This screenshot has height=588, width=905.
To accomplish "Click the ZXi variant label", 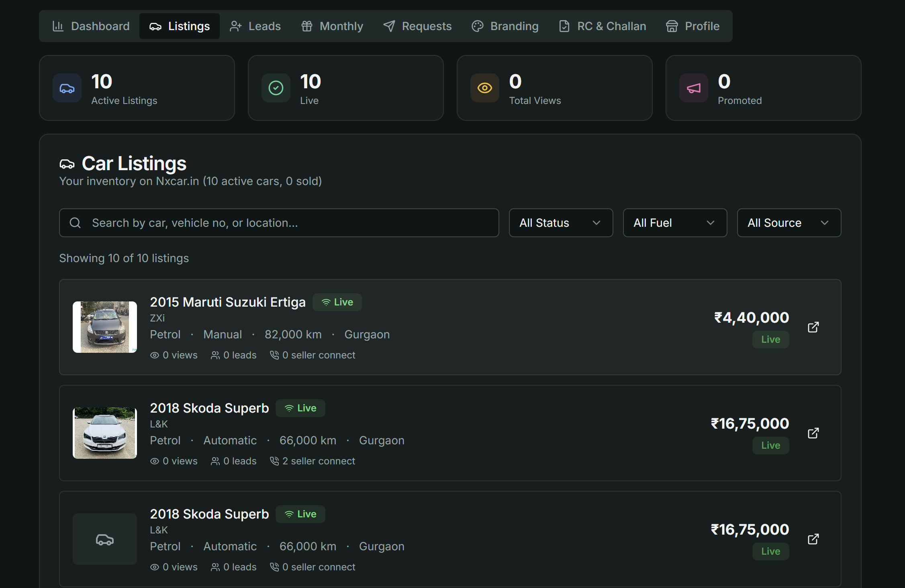I will pos(157,318).
